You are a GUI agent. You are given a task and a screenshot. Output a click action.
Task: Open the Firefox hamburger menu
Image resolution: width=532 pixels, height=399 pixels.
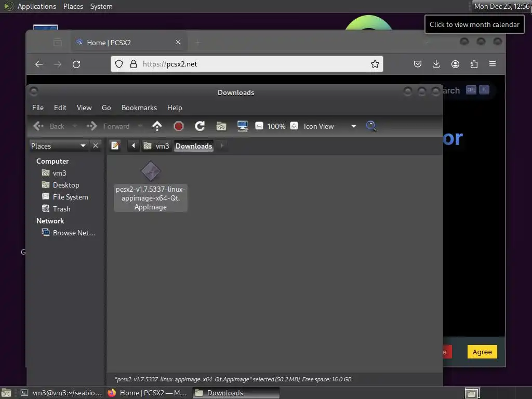click(x=493, y=64)
